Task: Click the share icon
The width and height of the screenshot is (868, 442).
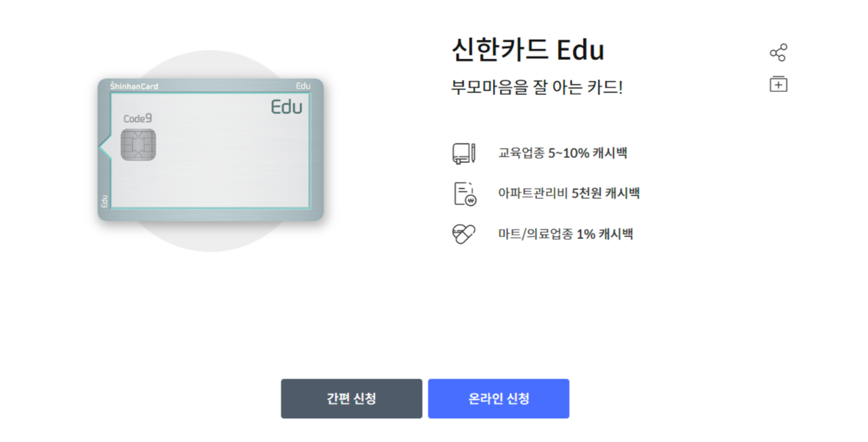Action: pyautogui.click(x=778, y=52)
